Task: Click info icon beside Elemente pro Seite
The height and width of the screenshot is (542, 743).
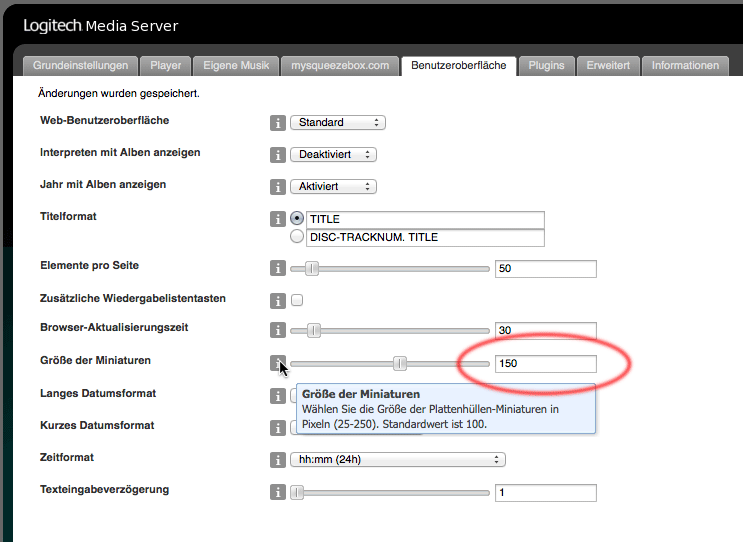Action: coord(278,268)
